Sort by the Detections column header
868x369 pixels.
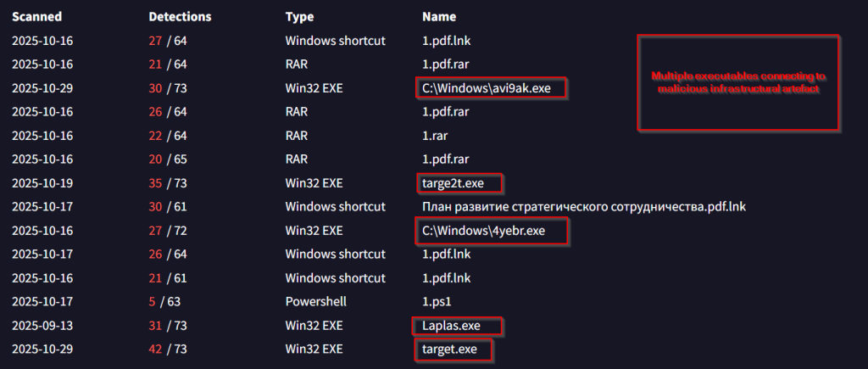180,17
